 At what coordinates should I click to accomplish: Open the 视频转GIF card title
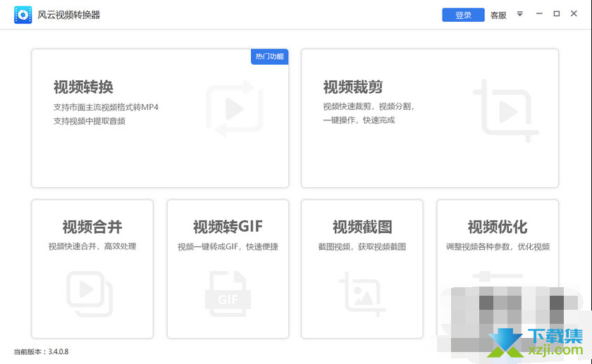click(x=228, y=227)
